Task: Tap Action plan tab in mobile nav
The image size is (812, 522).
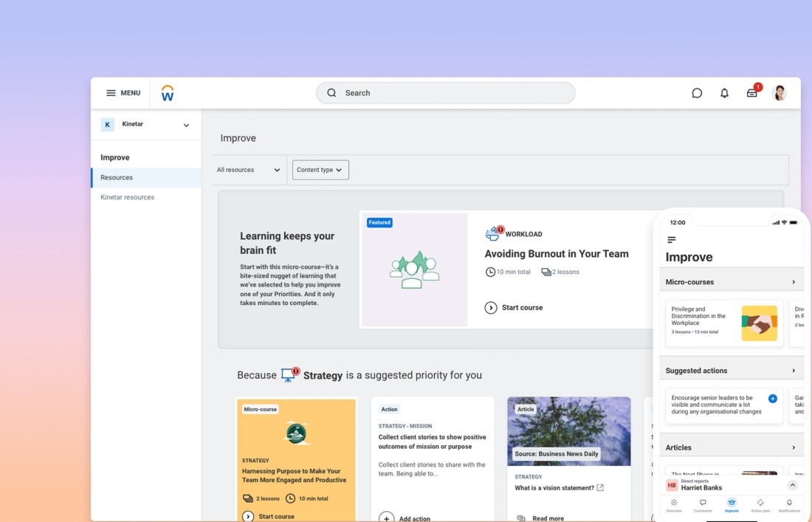Action: (760, 505)
